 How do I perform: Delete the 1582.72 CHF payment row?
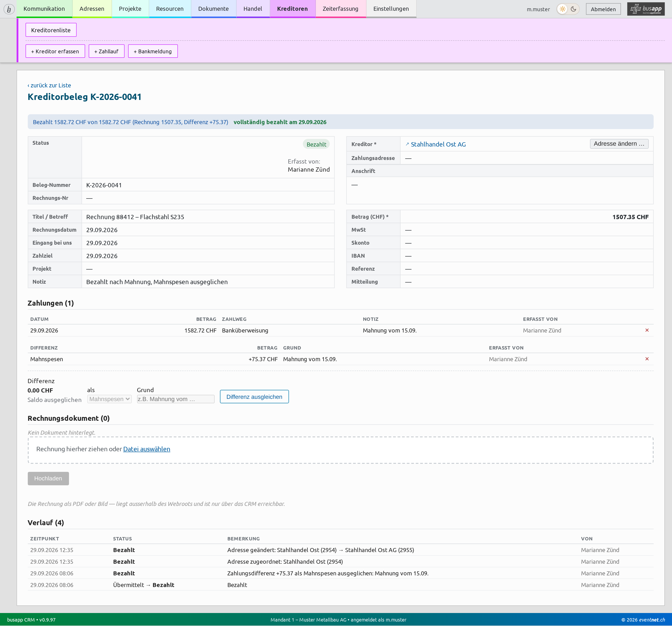point(647,330)
